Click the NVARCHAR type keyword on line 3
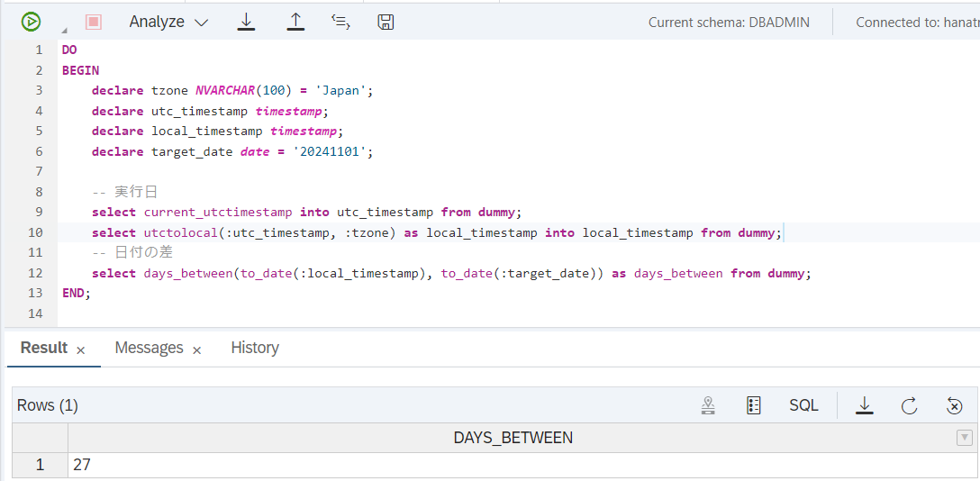The height and width of the screenshot is (481, 980). click(225, 91)
